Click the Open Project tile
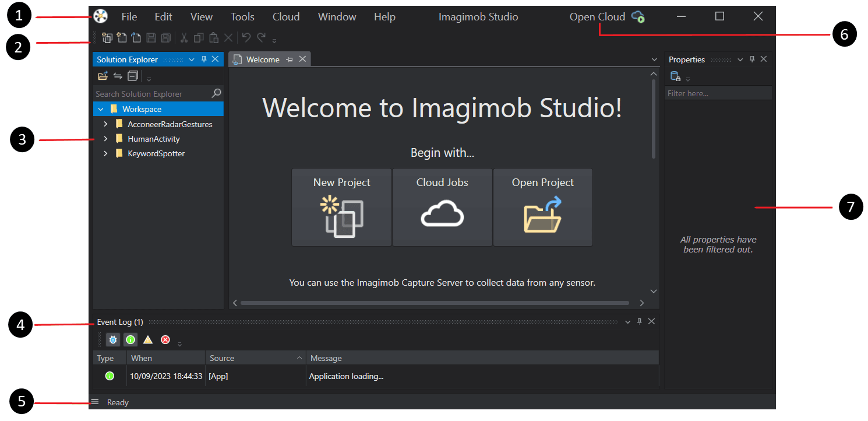This screenshot has width=868, height=421. pos(543,208)
